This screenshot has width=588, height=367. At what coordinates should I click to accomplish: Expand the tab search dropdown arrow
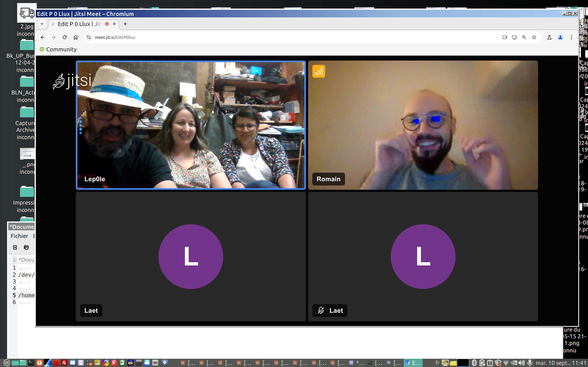coord(42,24)
